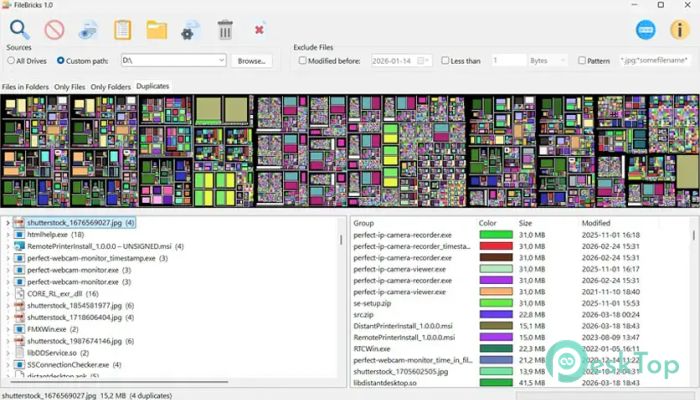Image resolution: width=700 pixels, height=400 pixels.
Task: Click the gear cloud settings icon
Action: click(191, 30)
